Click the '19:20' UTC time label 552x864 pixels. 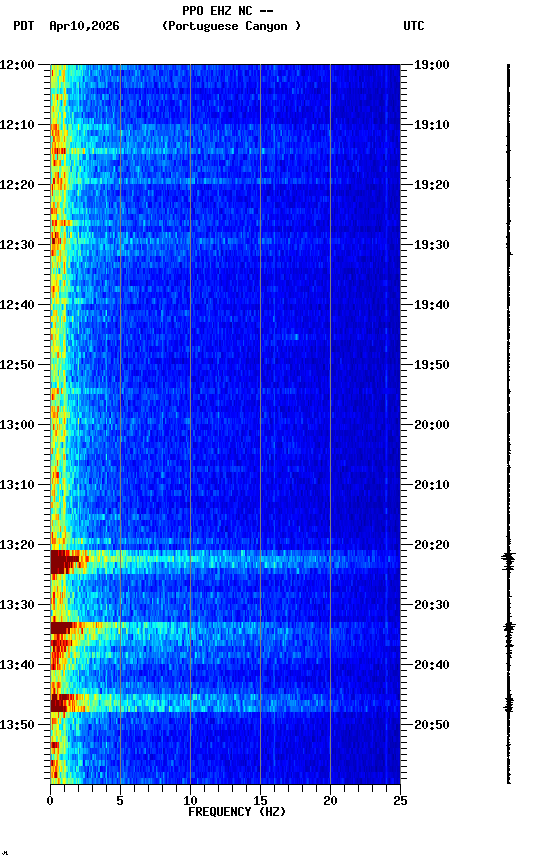tap(432, 185)
